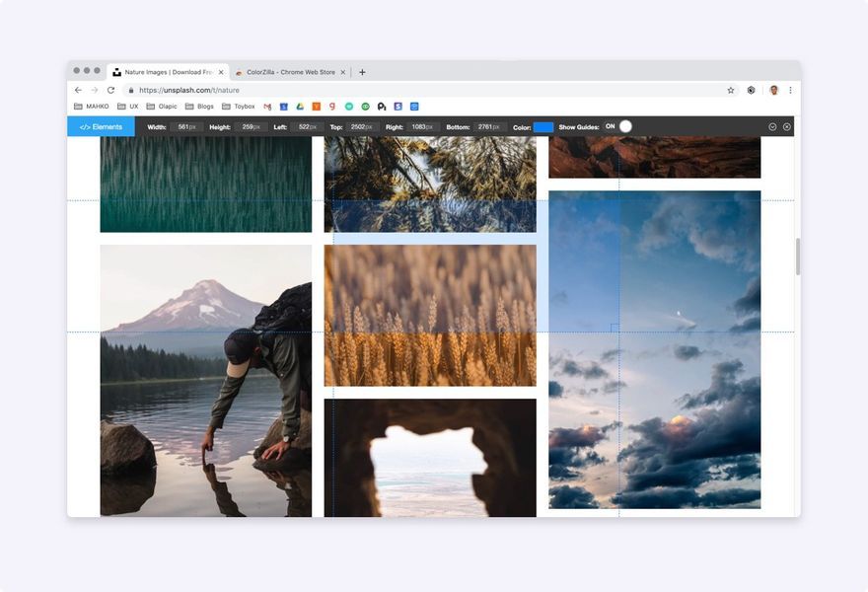Click the user profile avatar

(774, 90)
